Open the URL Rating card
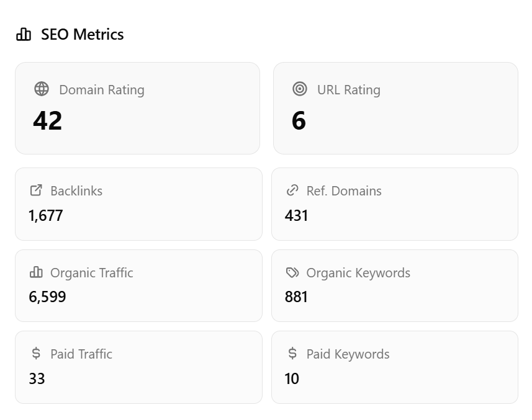 [x=394, y=108]
